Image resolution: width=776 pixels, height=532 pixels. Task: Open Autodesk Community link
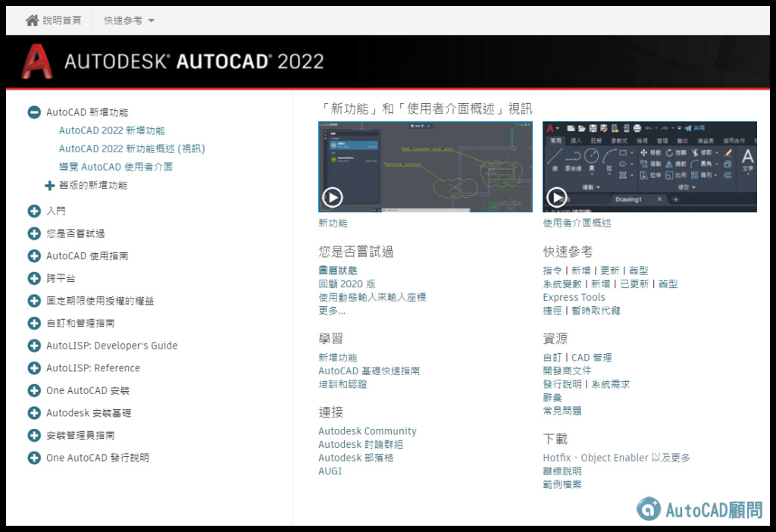pos(368,431)
